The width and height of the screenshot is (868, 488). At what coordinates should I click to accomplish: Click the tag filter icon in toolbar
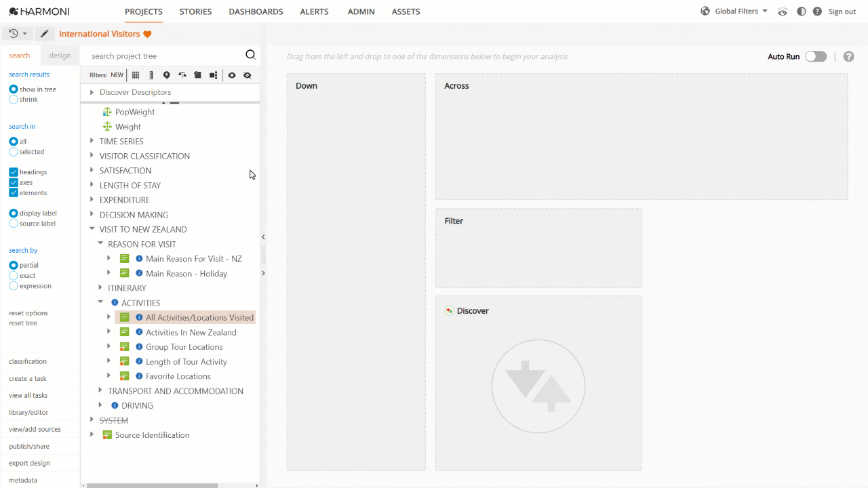197,75
